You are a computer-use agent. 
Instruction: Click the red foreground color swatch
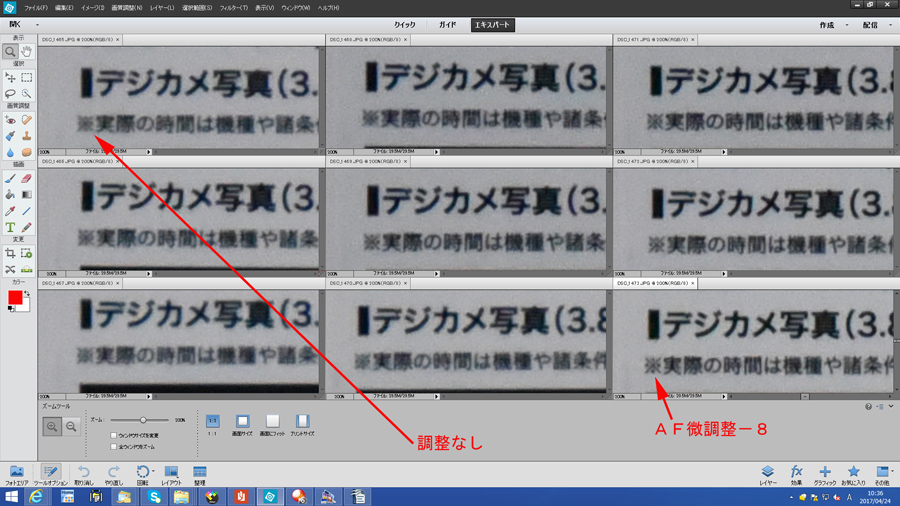click(15, 299)
